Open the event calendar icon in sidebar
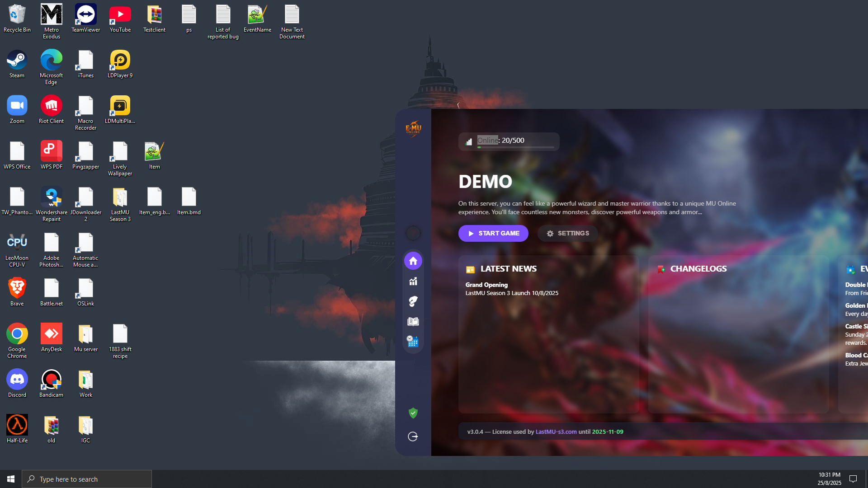The width and height of the screenshot is (868, 488). pos(413,342)
